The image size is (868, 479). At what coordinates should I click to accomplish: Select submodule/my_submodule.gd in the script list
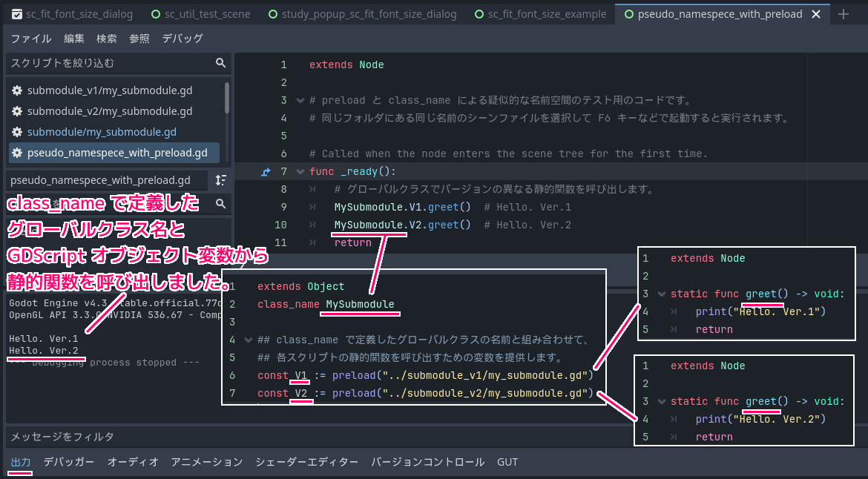102,132
